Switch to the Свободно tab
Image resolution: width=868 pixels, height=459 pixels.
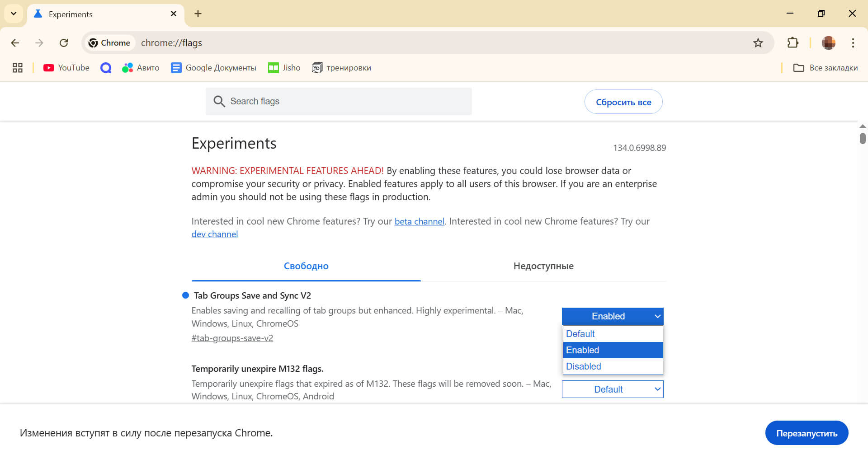306,266
